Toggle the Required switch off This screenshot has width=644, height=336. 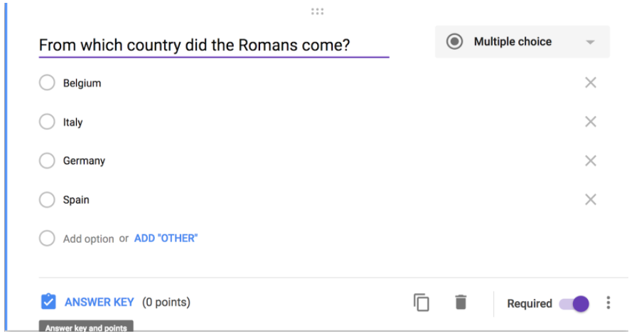[574, 304]
